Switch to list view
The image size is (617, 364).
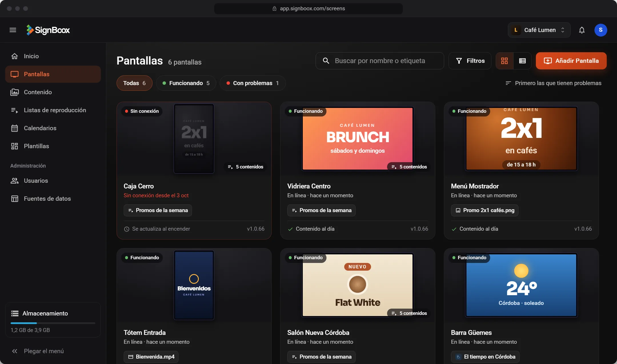click(x=522, y=61)
